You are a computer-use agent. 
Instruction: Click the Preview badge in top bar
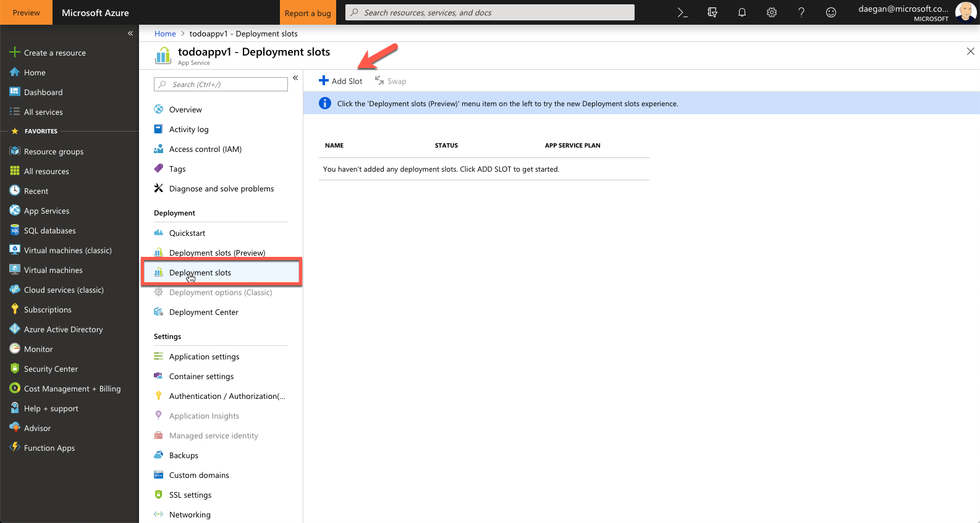pyautogui.click(x=27, y=12)
